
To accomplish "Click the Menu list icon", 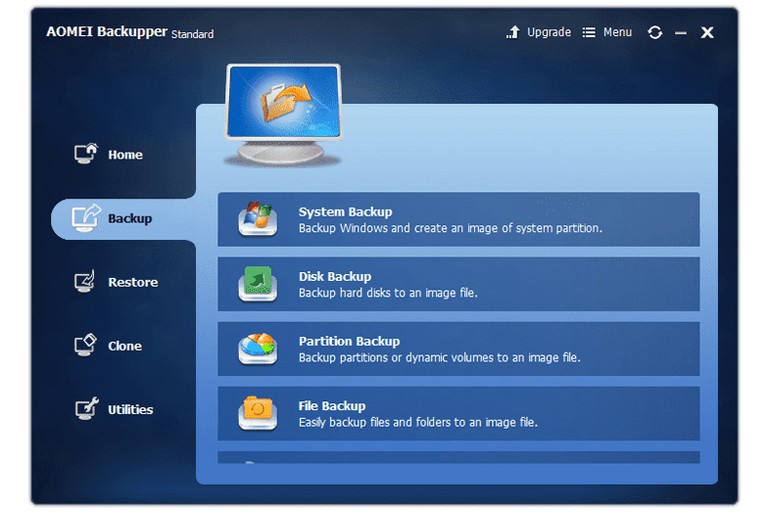I will pos(589,32).
